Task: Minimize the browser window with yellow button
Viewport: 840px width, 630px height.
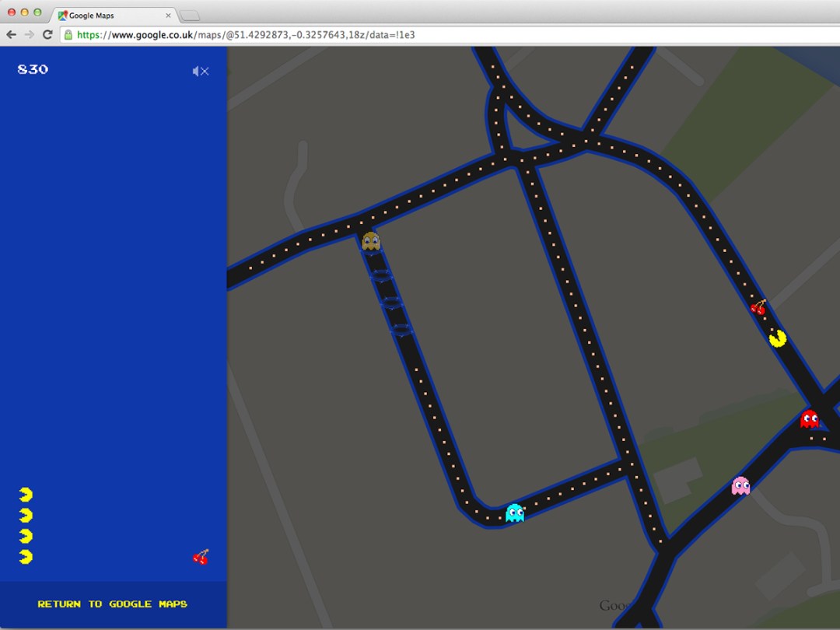Action: (x=24, y=12)
